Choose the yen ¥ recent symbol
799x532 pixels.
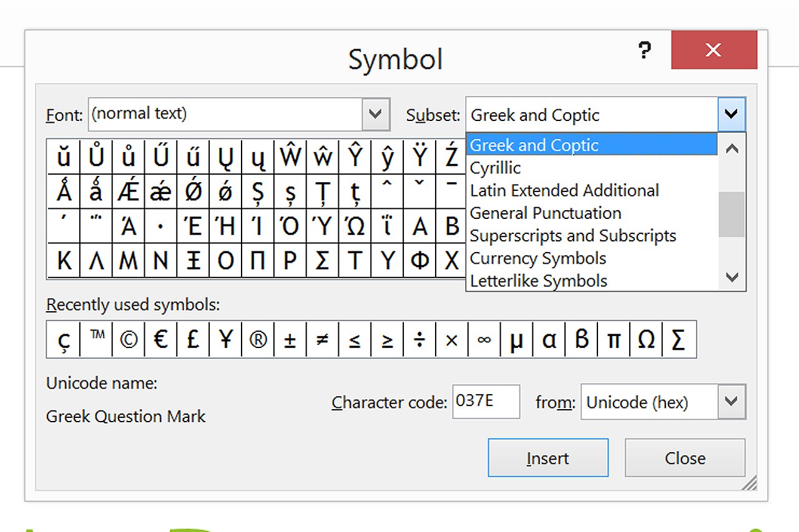point(226,339)
